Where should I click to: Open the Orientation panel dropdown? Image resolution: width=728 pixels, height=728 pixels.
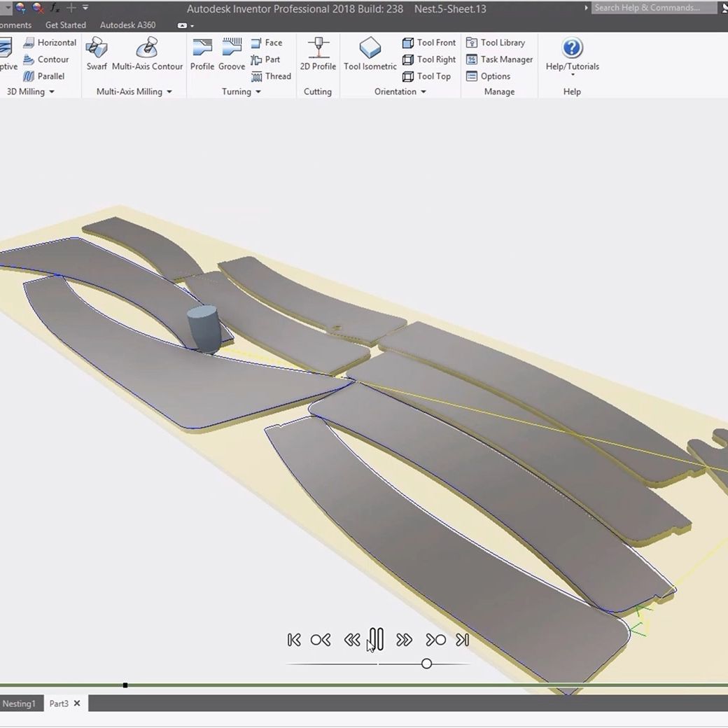423,92
